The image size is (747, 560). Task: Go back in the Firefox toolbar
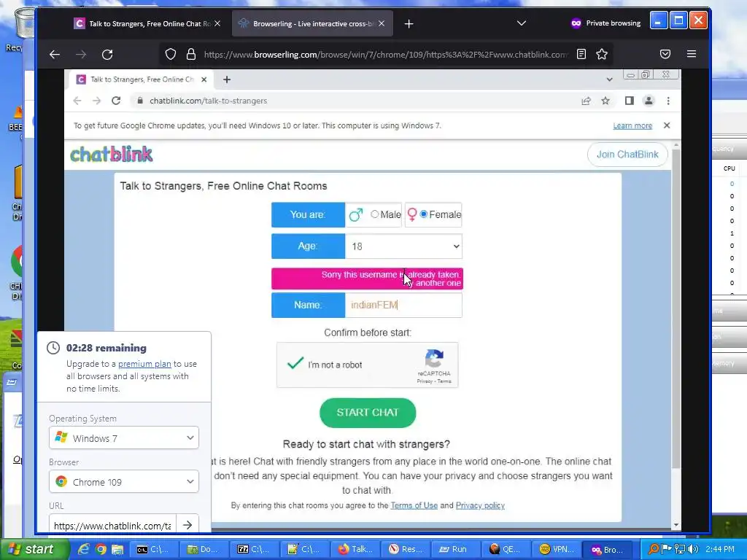pos(55,54)
